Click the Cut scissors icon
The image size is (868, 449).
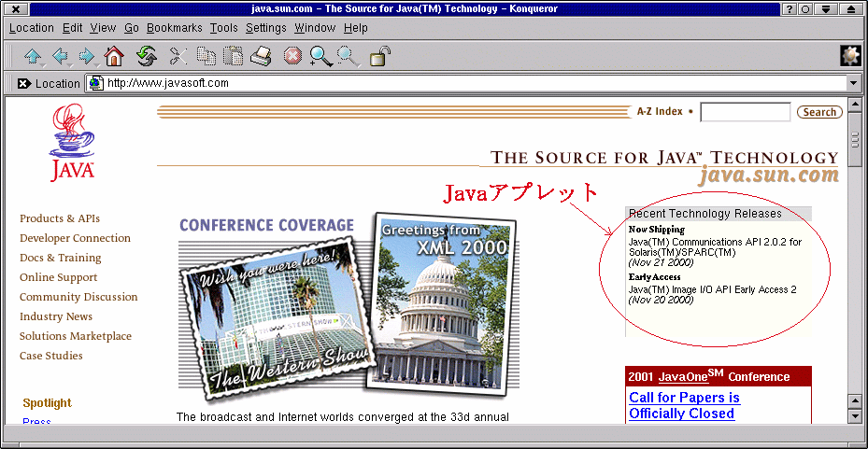pyautogui.click(x=178, y=56)
